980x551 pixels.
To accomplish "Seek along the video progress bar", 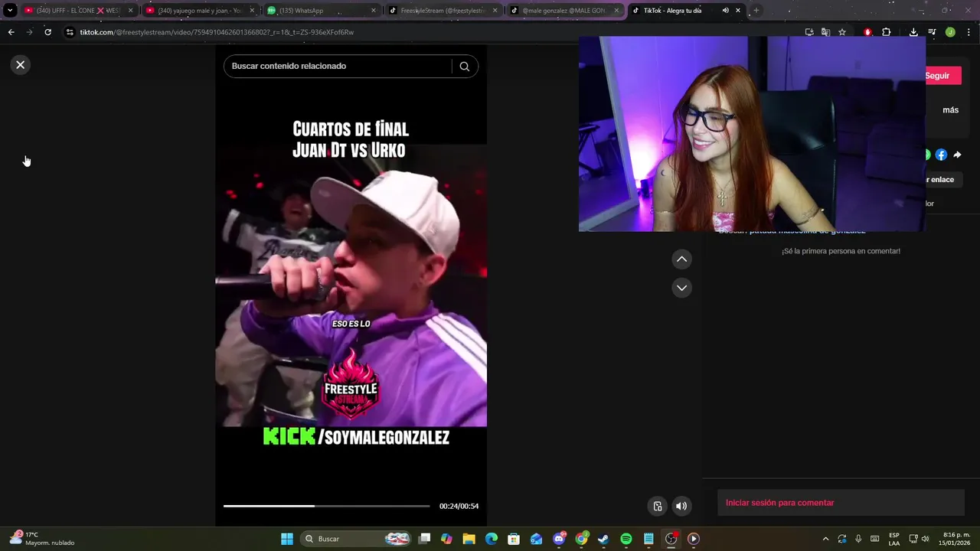I will point(327,506).
